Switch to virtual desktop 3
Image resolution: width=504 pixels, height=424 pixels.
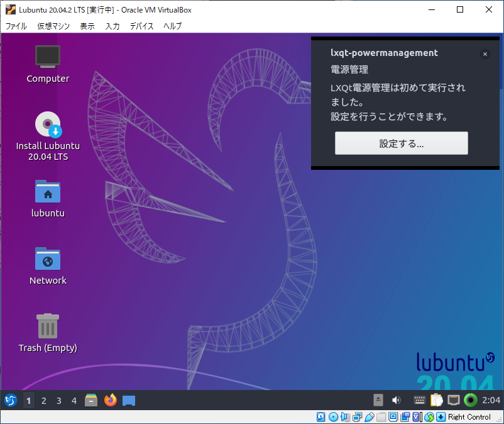pos(59,401)
